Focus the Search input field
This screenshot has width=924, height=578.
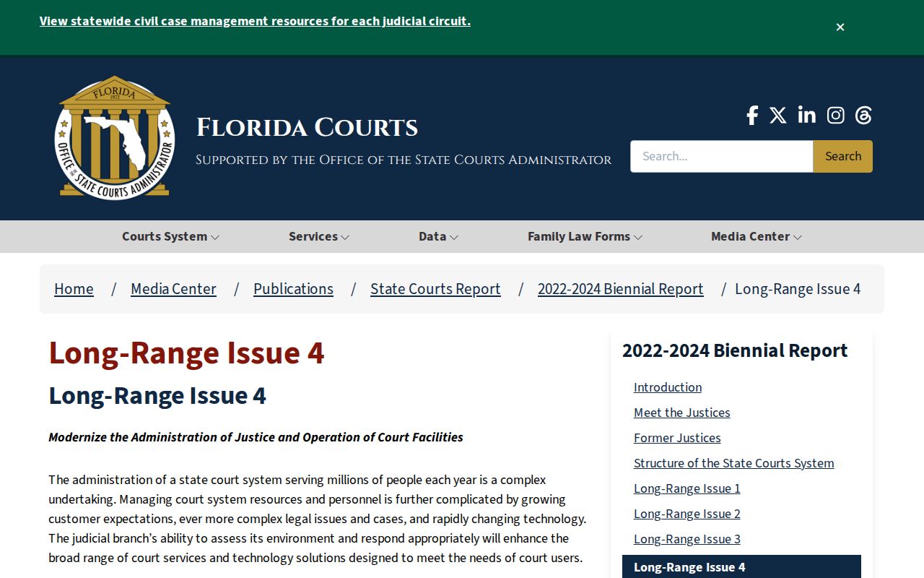click(722, 156)
